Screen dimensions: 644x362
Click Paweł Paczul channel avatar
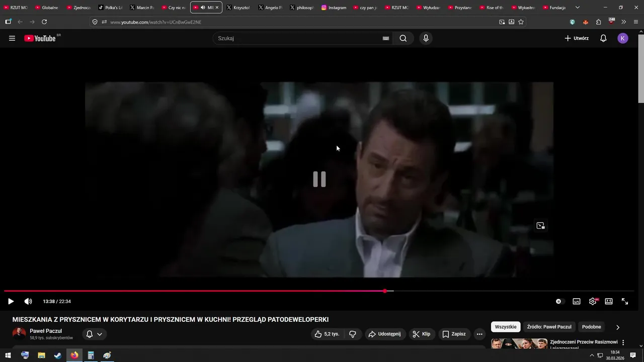pos(19,334)
